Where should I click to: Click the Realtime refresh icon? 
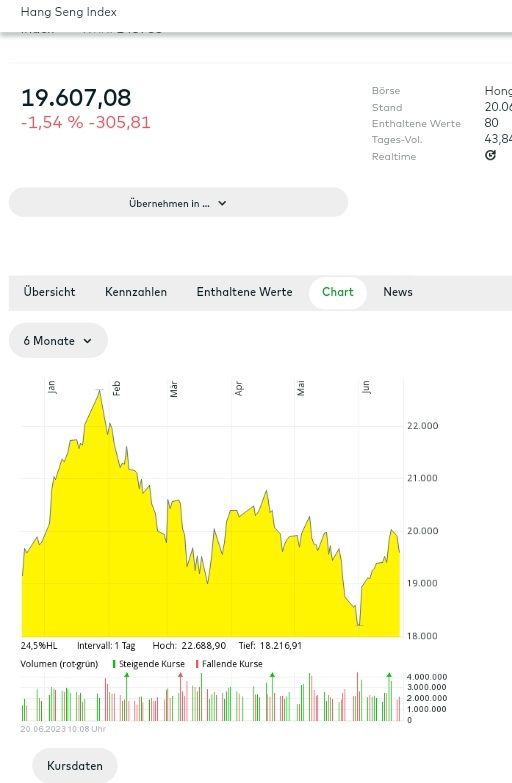tap(491, 155)
